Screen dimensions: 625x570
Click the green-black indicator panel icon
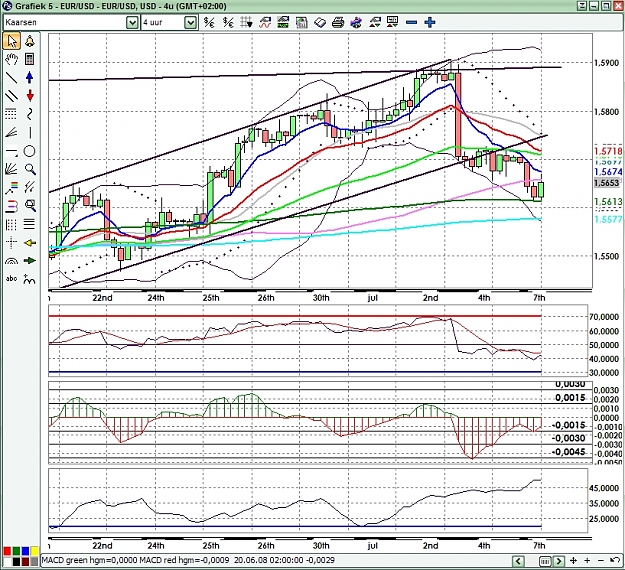tap(283, 22)
